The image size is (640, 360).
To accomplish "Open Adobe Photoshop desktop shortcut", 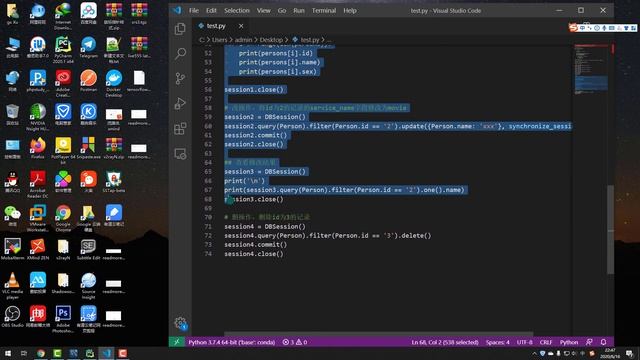I will tap(63, 319).
